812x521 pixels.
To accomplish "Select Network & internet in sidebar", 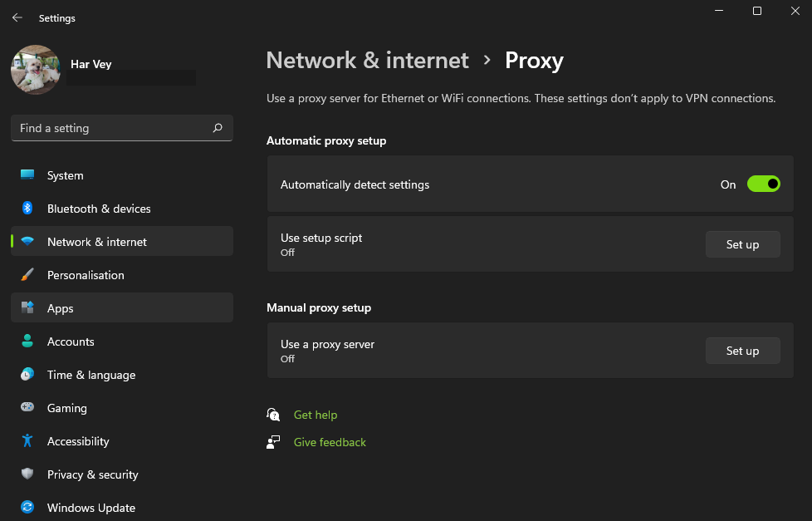I will (x=122, y=242).
